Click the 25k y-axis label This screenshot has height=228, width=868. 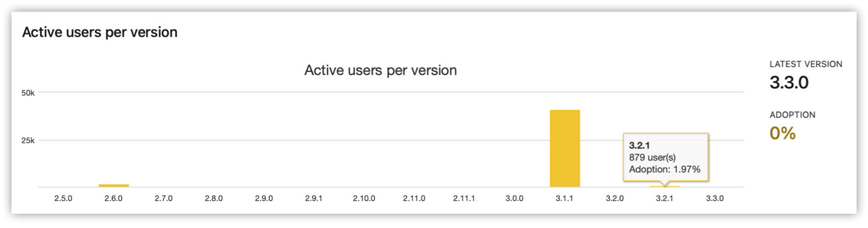coord(28,140)
